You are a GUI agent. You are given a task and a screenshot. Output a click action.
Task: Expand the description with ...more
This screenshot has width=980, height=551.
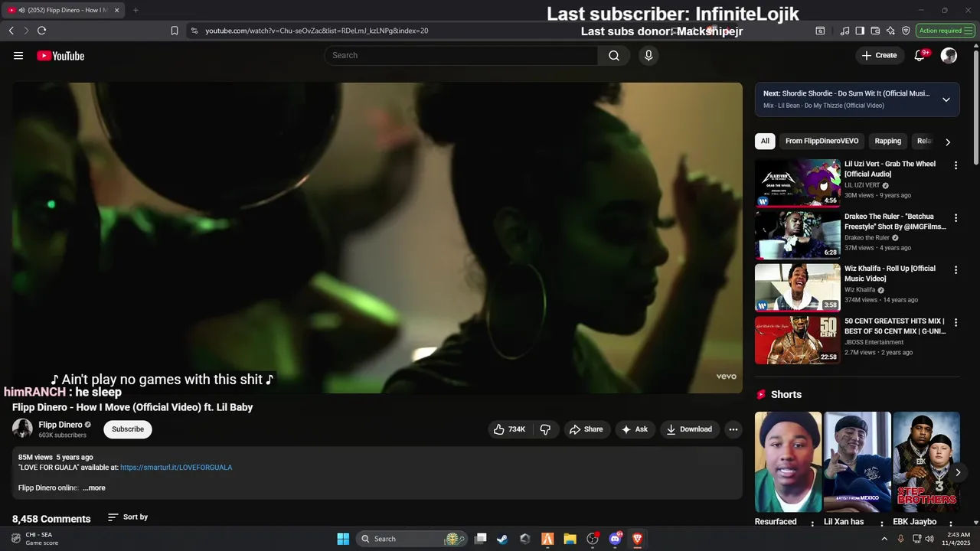tap(94, 487)
